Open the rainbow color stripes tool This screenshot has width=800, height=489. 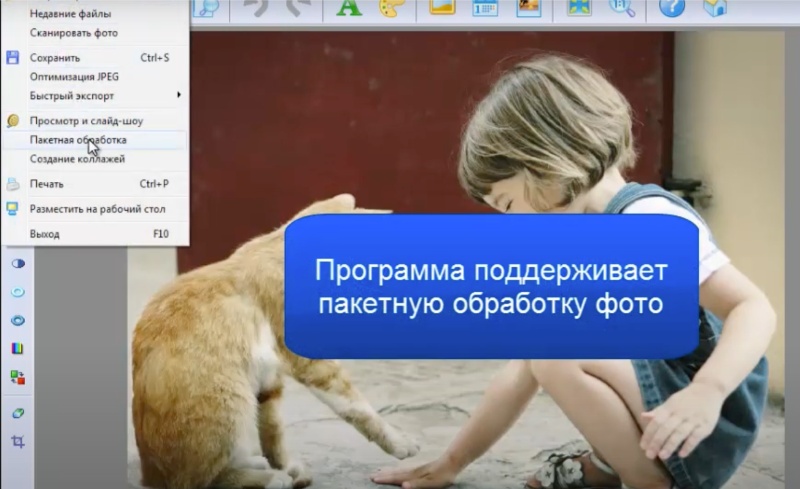(x=18, y=349)
